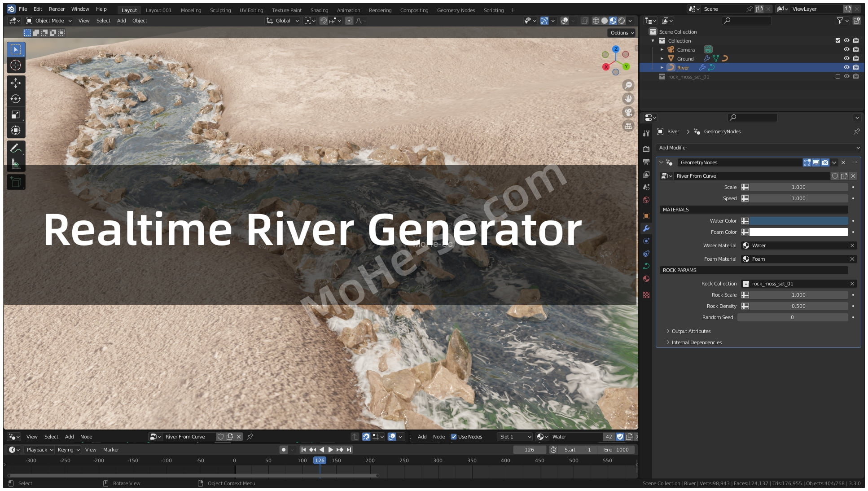Image resolution: width=868 pixels, height=491 pixels.
Task: Toggle camera view in viewport
Action: point(628,112)
